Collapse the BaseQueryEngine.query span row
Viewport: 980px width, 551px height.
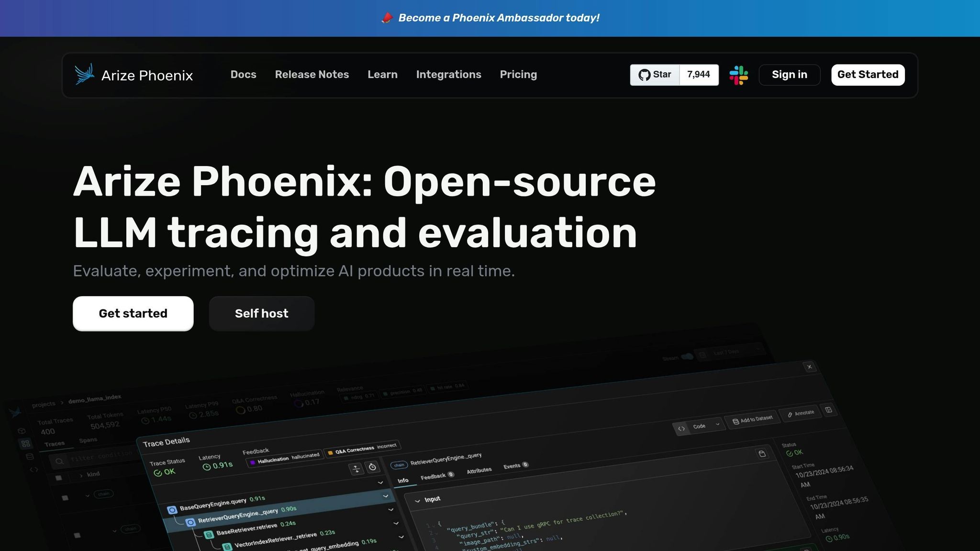coord(386,496)
